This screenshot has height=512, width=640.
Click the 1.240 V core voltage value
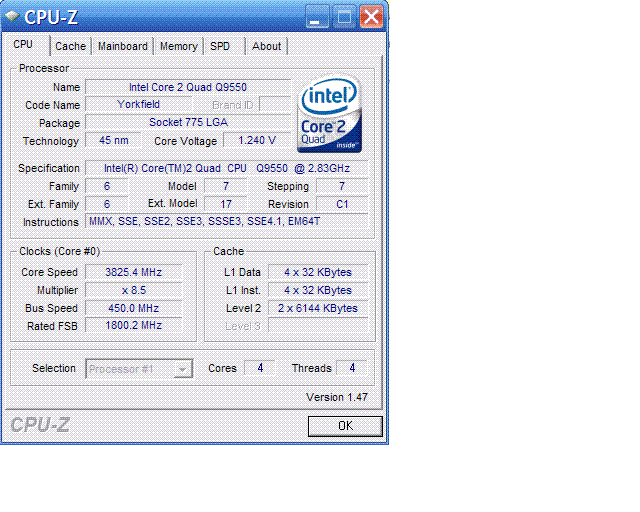[257, 140]
